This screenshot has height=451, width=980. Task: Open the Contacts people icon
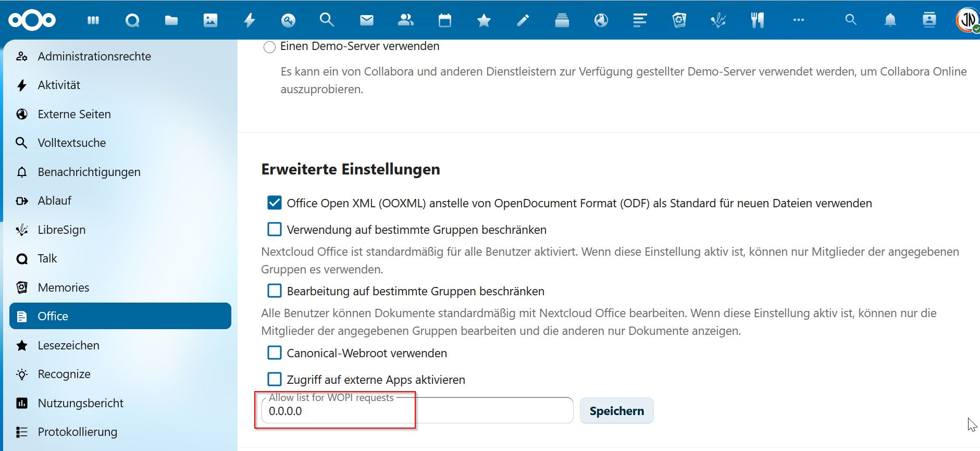405,20
